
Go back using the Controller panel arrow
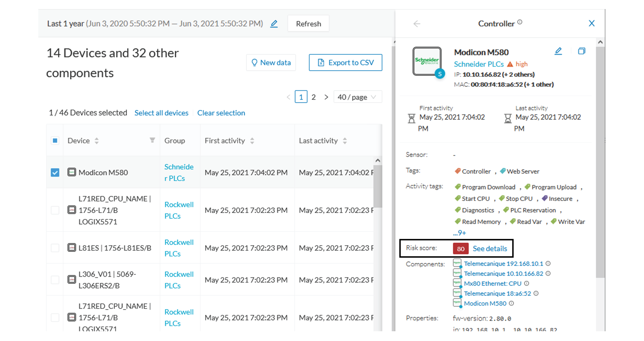coord(417,24)
